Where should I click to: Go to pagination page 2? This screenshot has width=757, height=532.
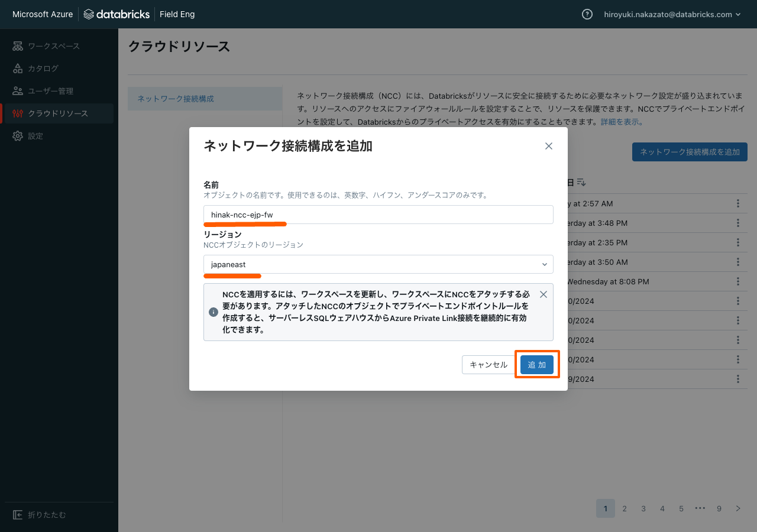pos(625,508)
